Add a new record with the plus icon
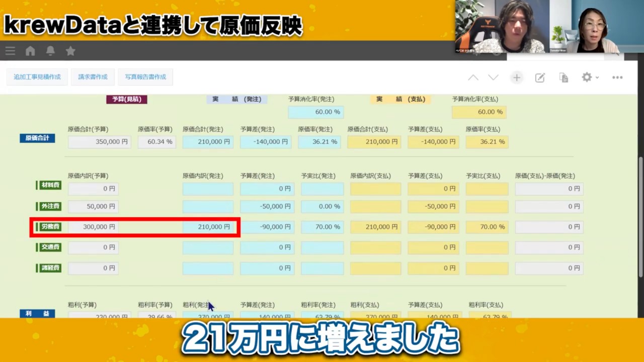644x362 pixels. point(516,77)
